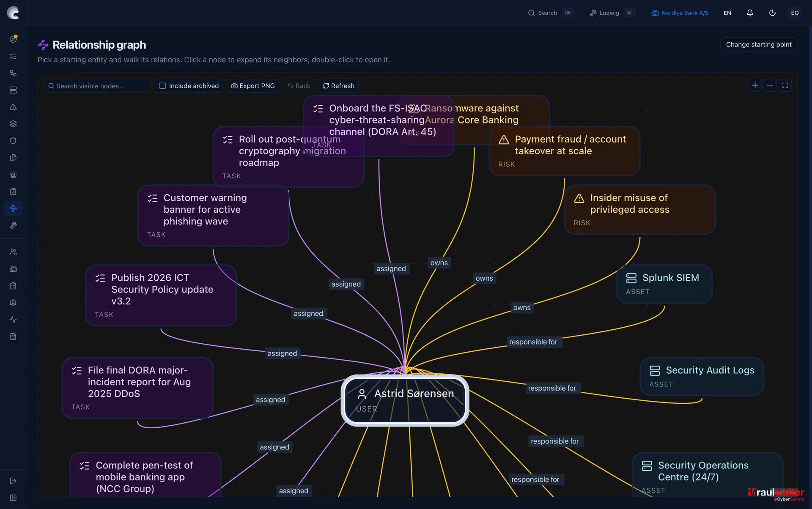
Task: Enable Include archived checkbox
Action: 189,86
